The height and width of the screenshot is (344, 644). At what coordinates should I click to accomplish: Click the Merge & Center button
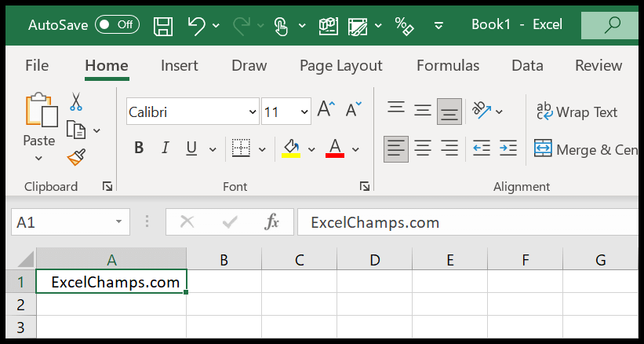pos(586,149)
